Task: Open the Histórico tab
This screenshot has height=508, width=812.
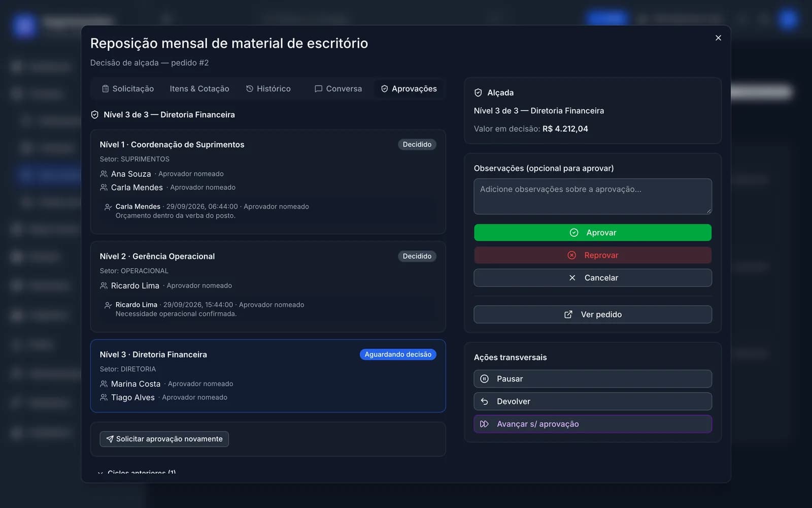Action: pos(268,88)
